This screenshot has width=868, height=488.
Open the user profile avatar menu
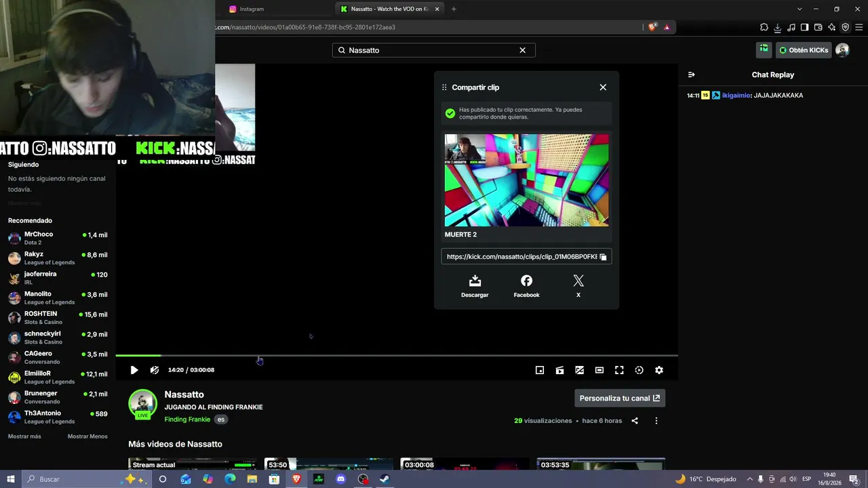(x=842, y=50)
